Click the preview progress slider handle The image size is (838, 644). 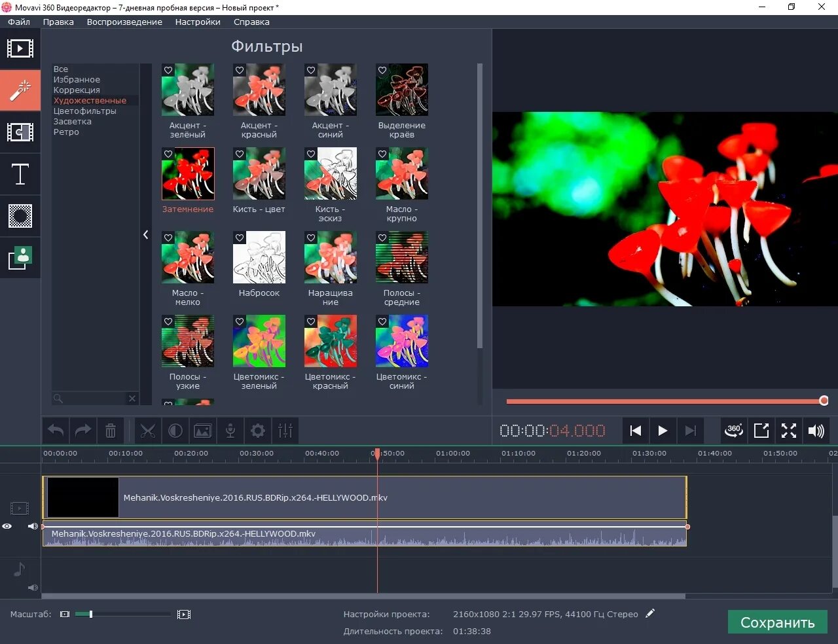click(824, 401)
